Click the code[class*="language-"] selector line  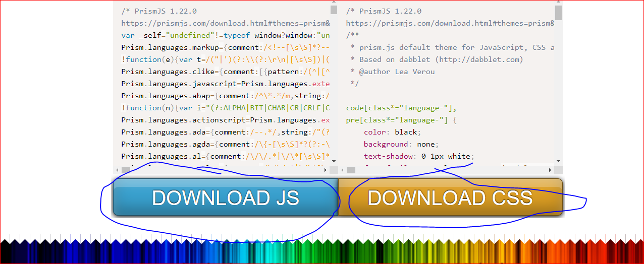click(402, 108)
